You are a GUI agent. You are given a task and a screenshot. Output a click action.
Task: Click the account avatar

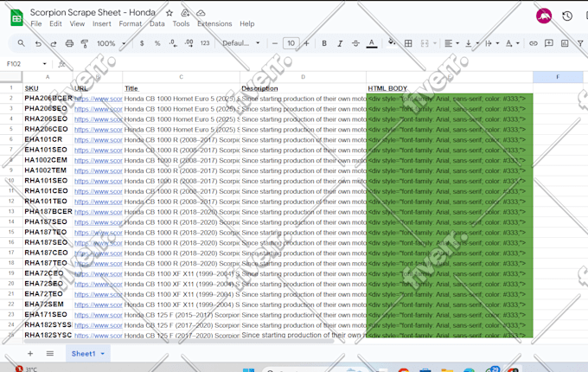click(x=544, y=16)
